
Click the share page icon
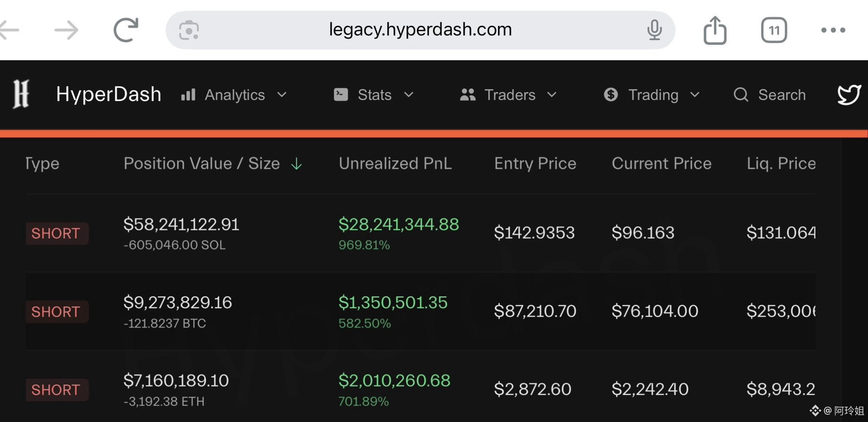coord(715,30)
